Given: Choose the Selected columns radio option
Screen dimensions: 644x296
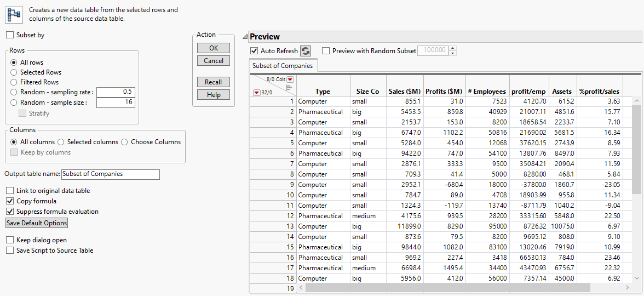Looking at the screenshot, I should coord(61,142).
